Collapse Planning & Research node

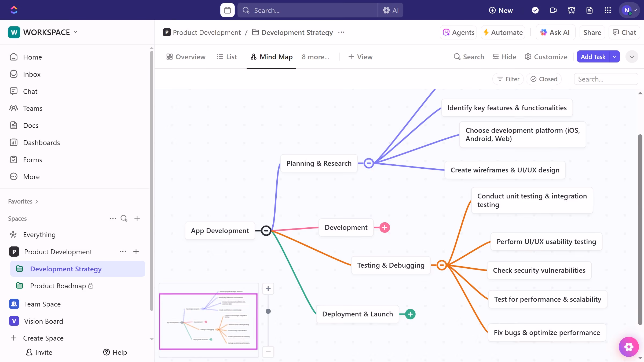tap(369, 163)
